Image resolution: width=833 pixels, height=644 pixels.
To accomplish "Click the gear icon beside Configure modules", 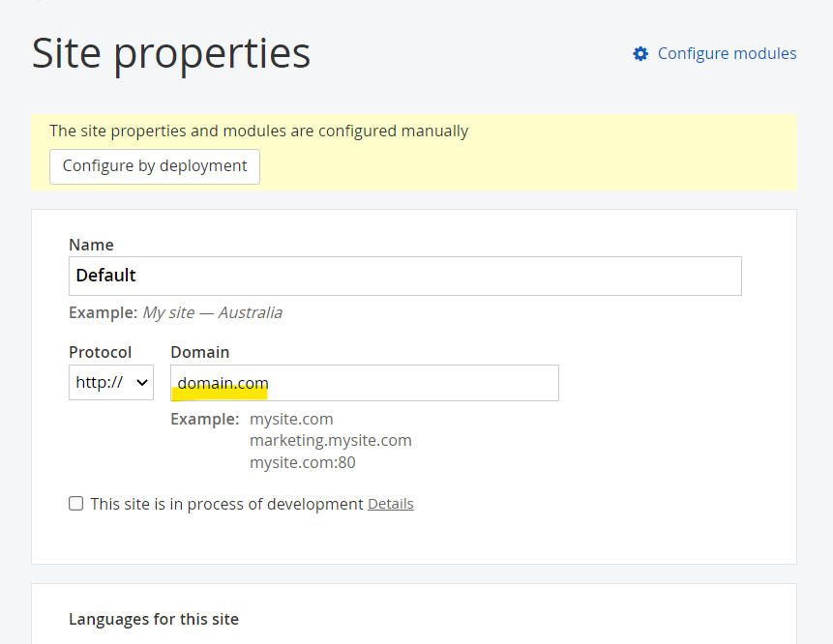I will pyautogui.click(x=640, y=53).
